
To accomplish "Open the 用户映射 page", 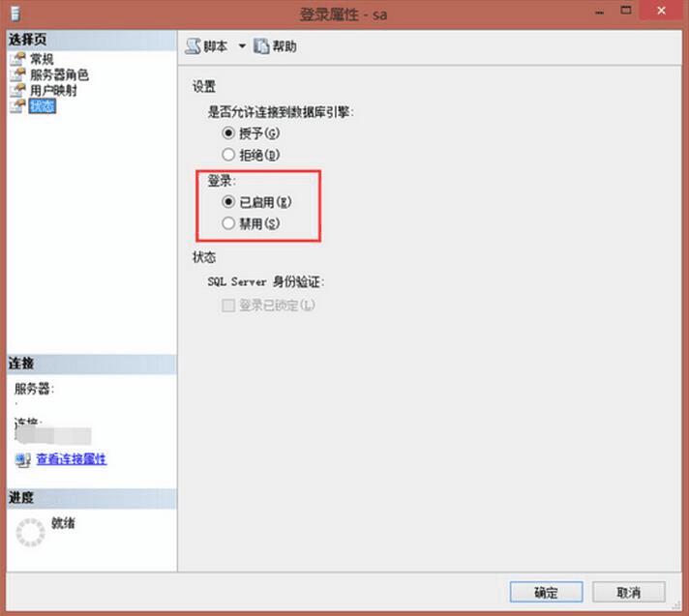I will coord(53,91).
